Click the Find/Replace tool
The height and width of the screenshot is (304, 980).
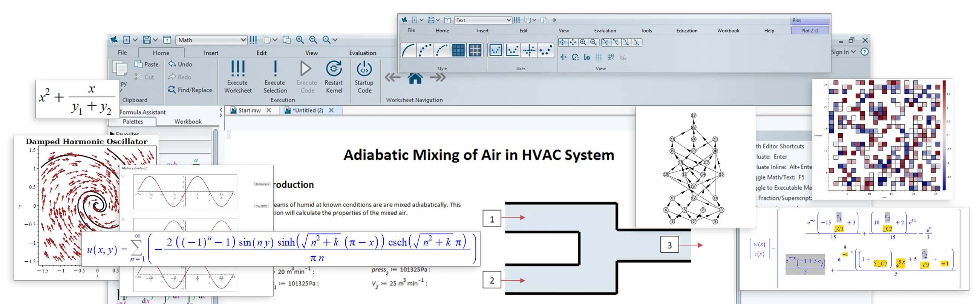coord(190,90)
